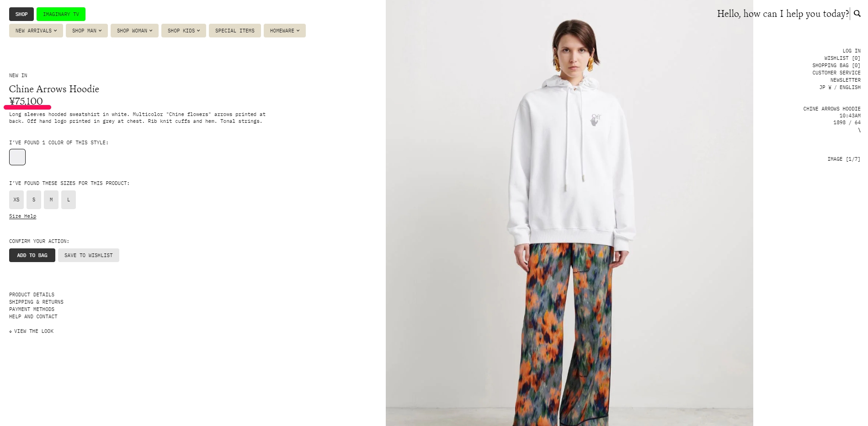Screen dimensions: 868x426
Task: Select the white color swatch
Action: pyautogui.click(x=17, y=157)
